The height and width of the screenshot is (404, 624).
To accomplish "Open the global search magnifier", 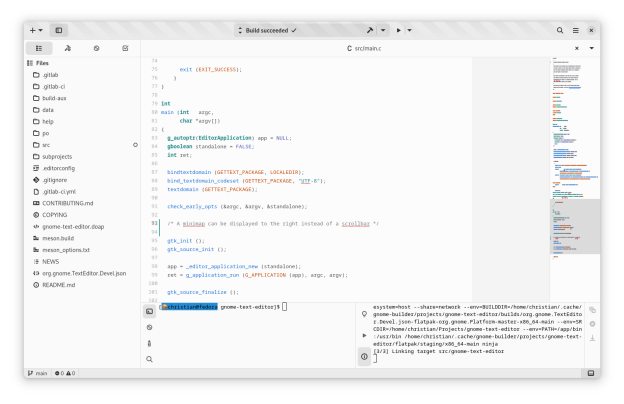I will [560, 31].
